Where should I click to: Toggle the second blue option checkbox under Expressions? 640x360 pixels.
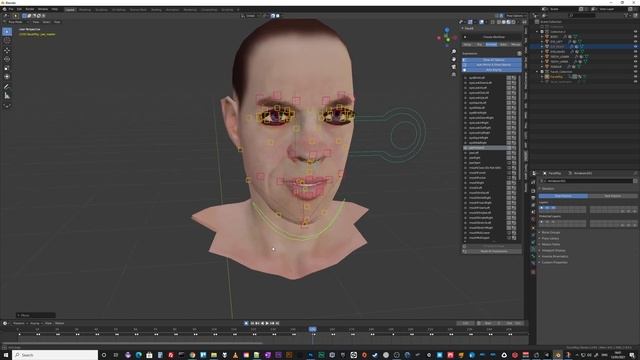tap(491, 65)
